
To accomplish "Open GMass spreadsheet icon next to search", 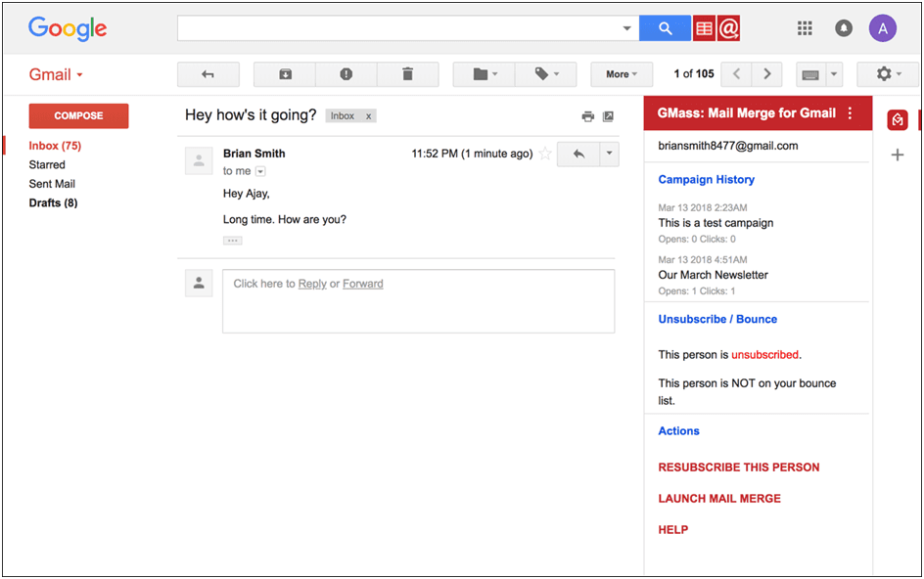I will click(x=704, y=28).
